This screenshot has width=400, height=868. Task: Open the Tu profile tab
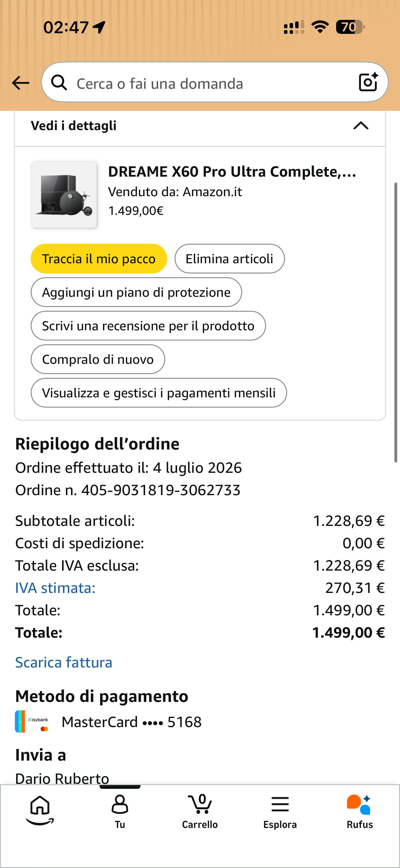click(120, 812)
